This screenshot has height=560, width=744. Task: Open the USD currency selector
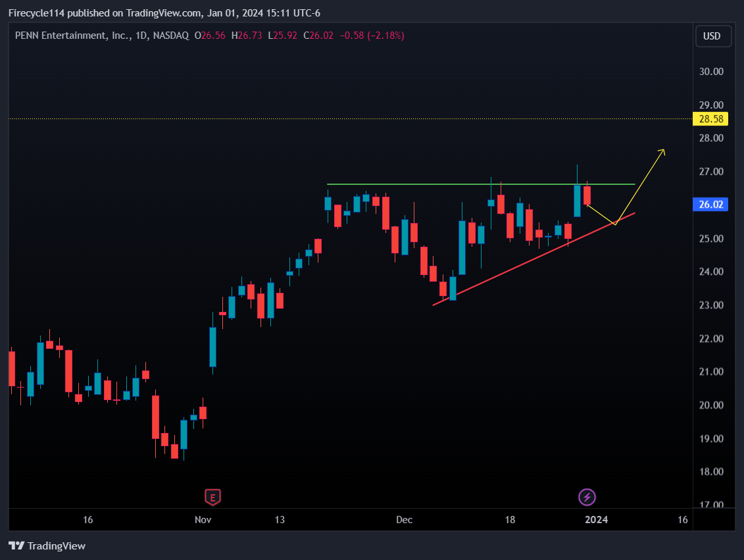click(713, 36)
